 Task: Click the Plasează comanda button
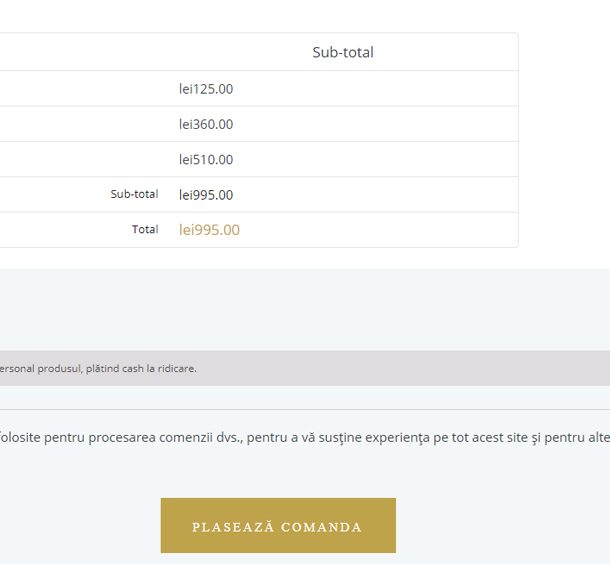coord(277,526)
